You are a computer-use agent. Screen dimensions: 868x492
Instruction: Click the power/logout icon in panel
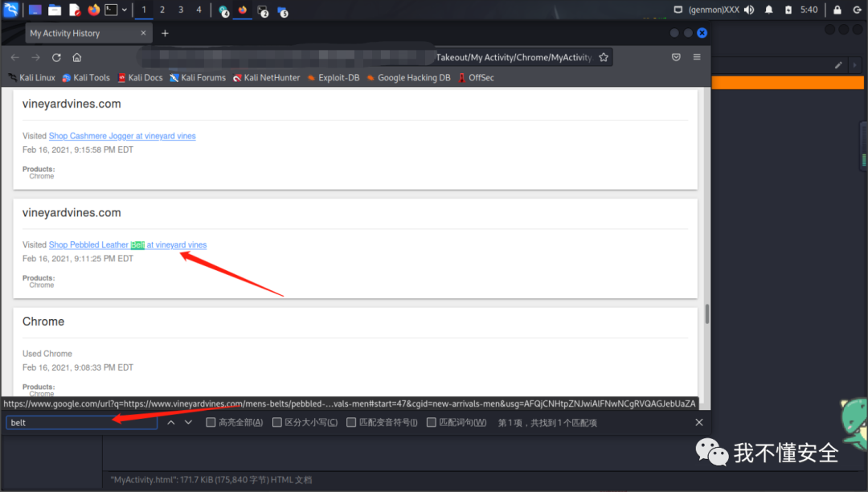(857, 10)
